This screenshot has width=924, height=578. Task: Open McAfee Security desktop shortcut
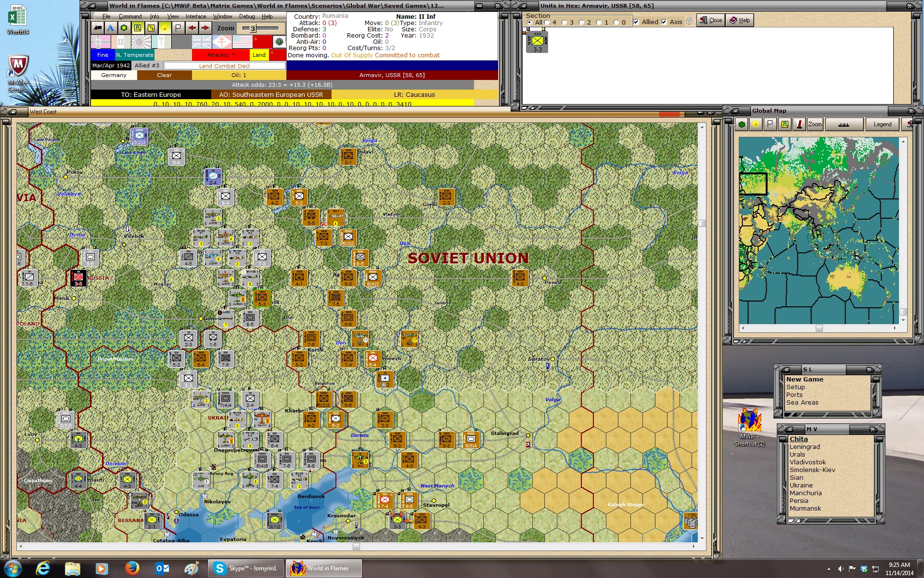(x=18, y=73)
